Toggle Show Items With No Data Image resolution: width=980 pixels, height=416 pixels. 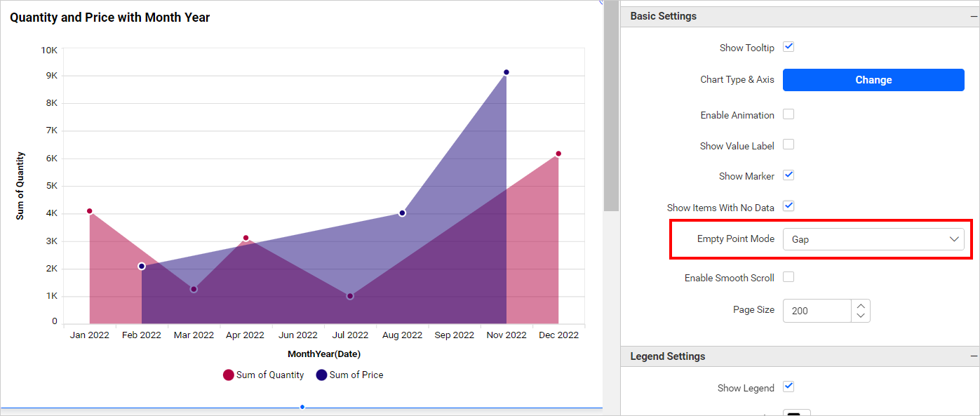click(x=788, y=206)
